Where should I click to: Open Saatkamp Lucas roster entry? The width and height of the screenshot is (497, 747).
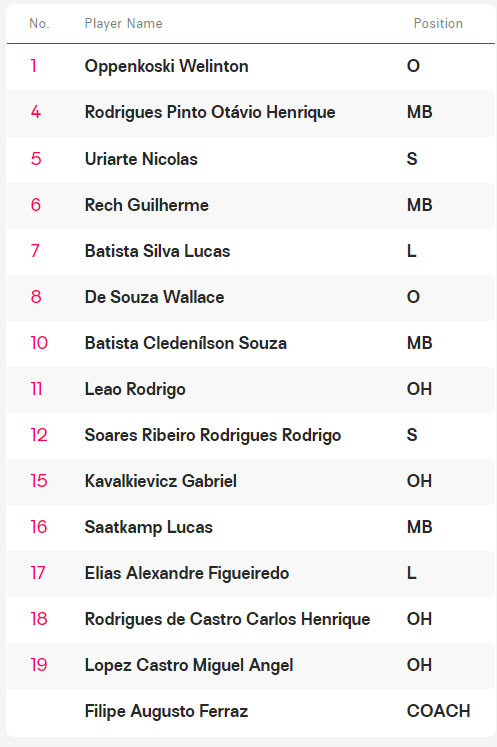coord(149,527)
